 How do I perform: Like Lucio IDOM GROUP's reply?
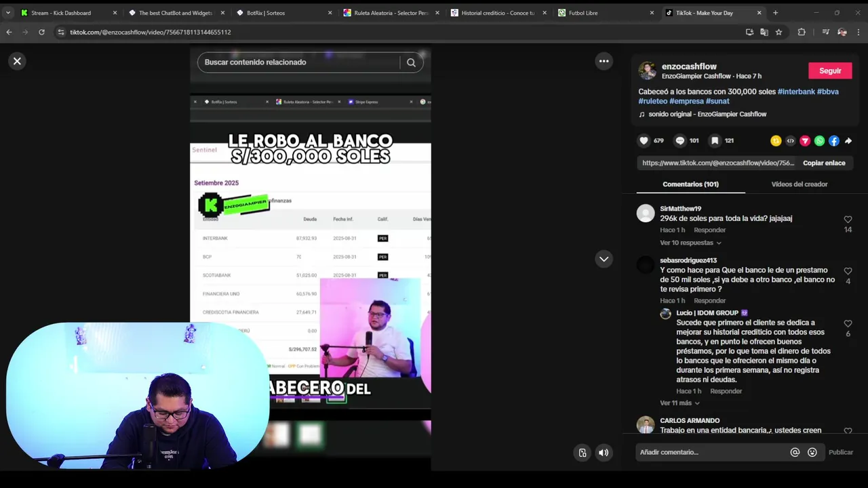tap(848, 324)
